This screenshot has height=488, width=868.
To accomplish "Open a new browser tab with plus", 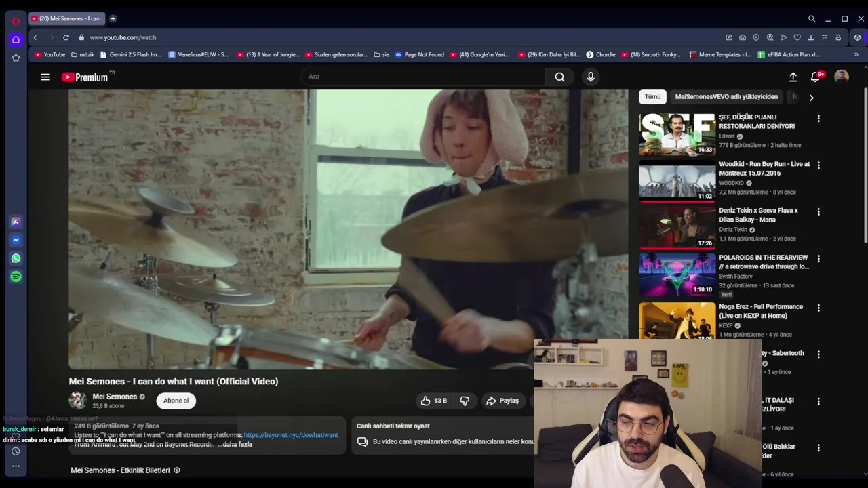I will click(113, 18).
